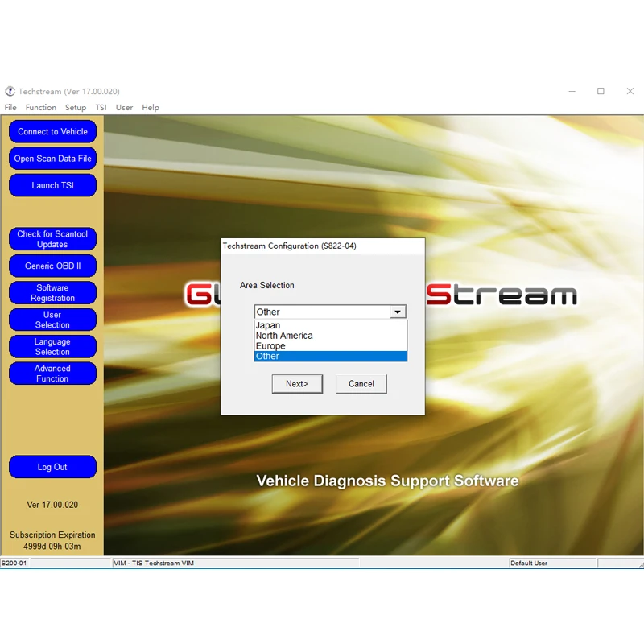
Task: Maximize the Techstream window
Action: [x=601, y=91]
